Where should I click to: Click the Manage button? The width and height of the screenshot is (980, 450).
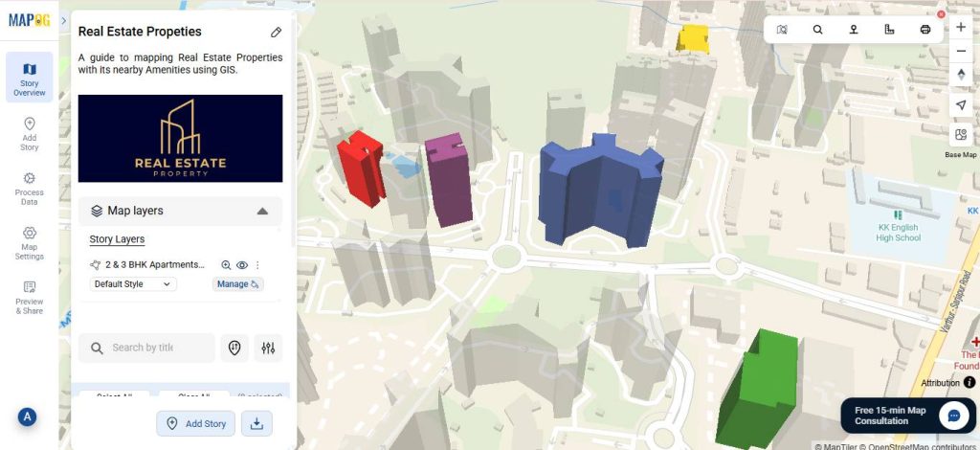tap(237, 284)
